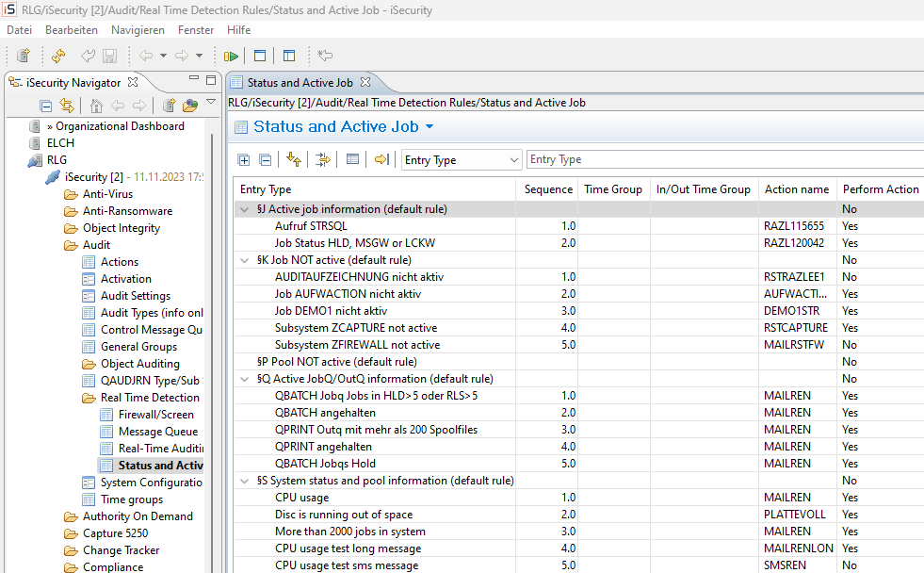Screen dimensions: 924x573
Task: Open the Navigieren menu
Action: (x=138, y=30)
